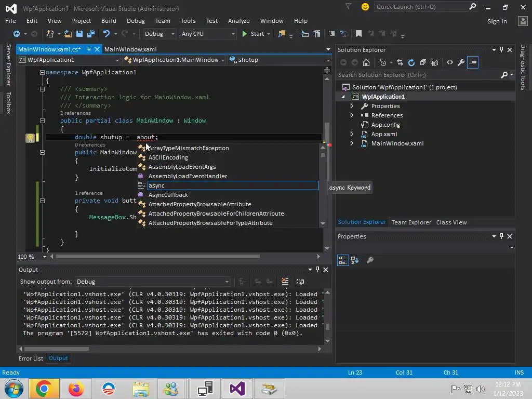532x399 pixels.
Task: Click the View Code icon in Solution Explorer
Action: (x=450, y=62)
